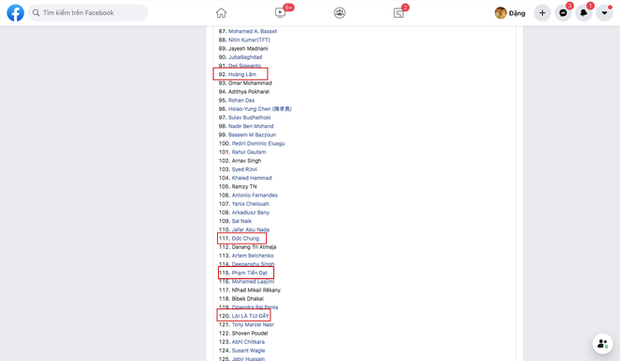Open Ifediri Dominic Eluagu profile link

coord(258,144)
